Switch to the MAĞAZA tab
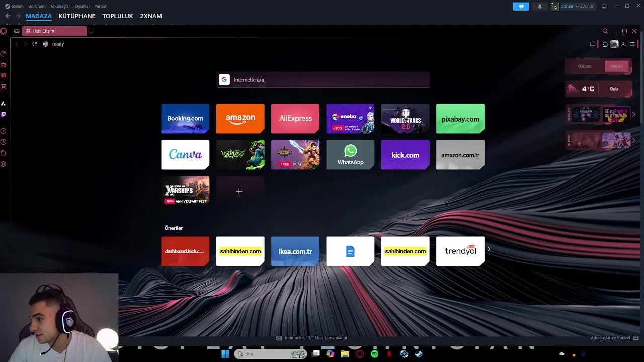Image resolution: width=644 pixels, height=362 pixels. point(39,16)
